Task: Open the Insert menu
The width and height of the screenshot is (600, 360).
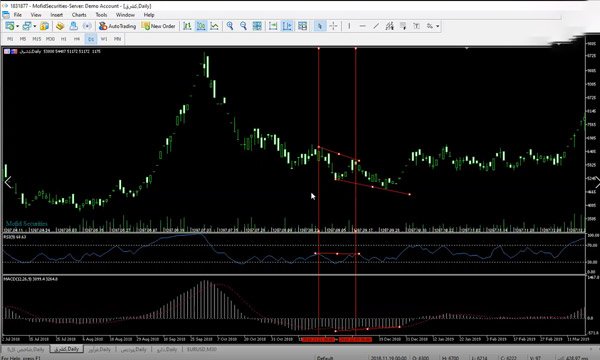Action: 57,15
